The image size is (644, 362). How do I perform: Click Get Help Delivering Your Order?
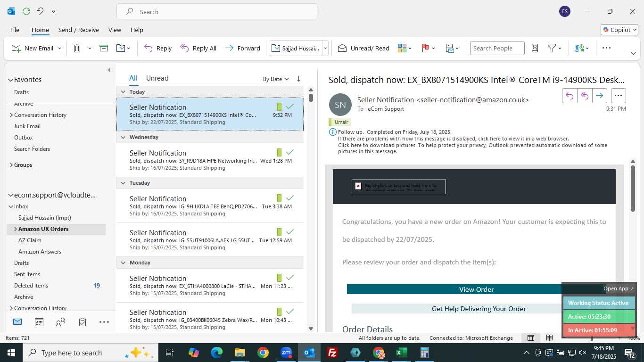(x=479, y=309)
